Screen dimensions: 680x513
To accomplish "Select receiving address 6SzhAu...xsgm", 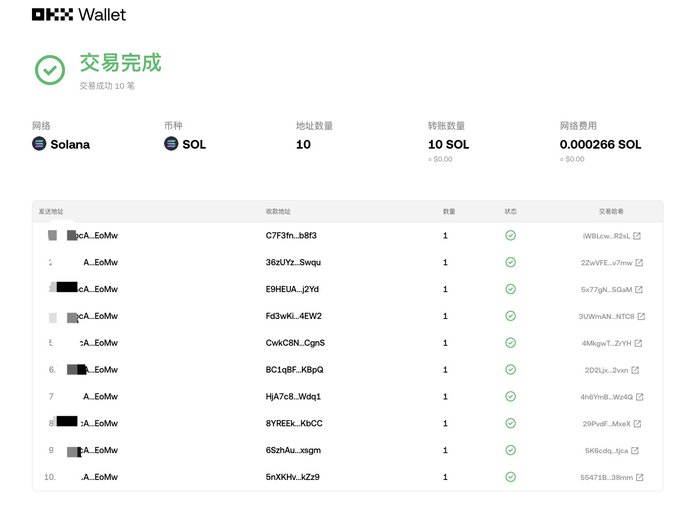I will [x=293, y=450].
